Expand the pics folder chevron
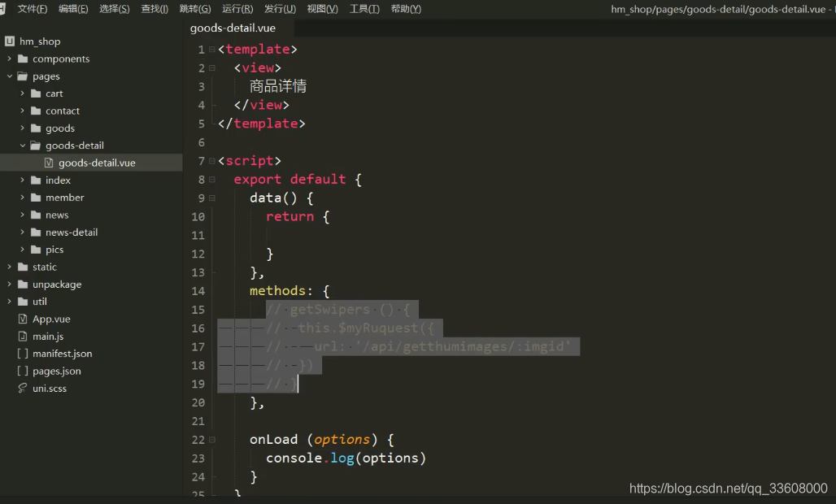 click(x=23, y=250)
